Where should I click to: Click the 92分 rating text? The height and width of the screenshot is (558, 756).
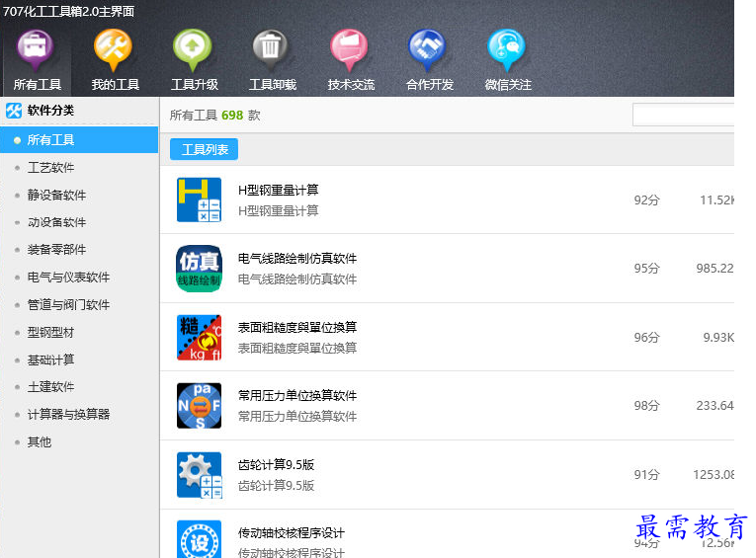point(646,199)
